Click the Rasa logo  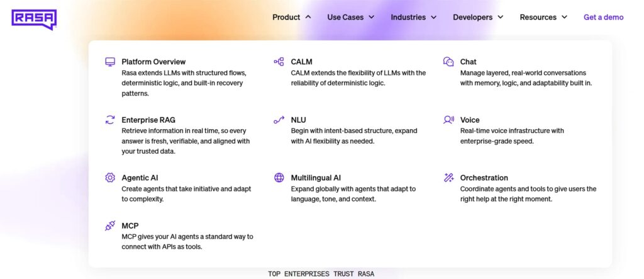coord(34,19)
